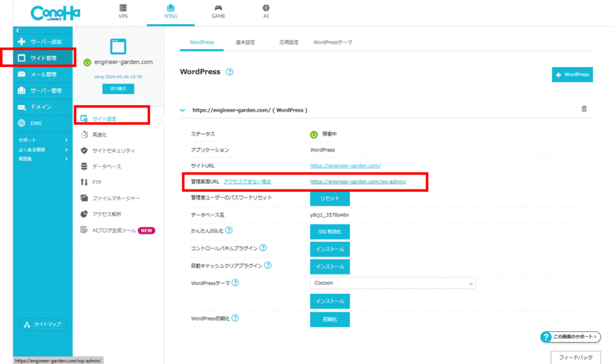Open DNS in the sidebar
The width and height of the screenshot is (612, 364).
(42, 123)
